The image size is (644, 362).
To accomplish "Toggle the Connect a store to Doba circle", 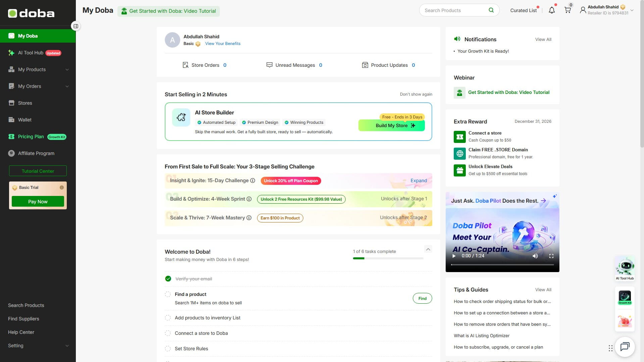I will click(x=168, y=333).
